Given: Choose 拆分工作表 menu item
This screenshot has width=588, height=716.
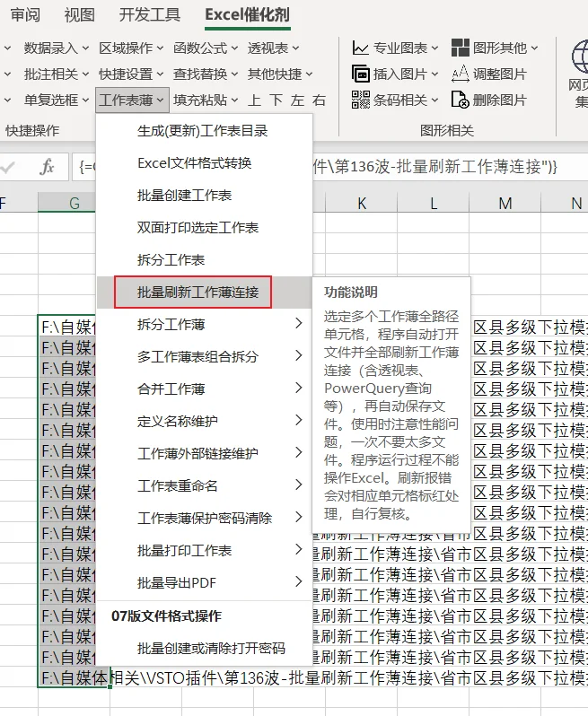Looking at the screenshot, I should [205, 260].
